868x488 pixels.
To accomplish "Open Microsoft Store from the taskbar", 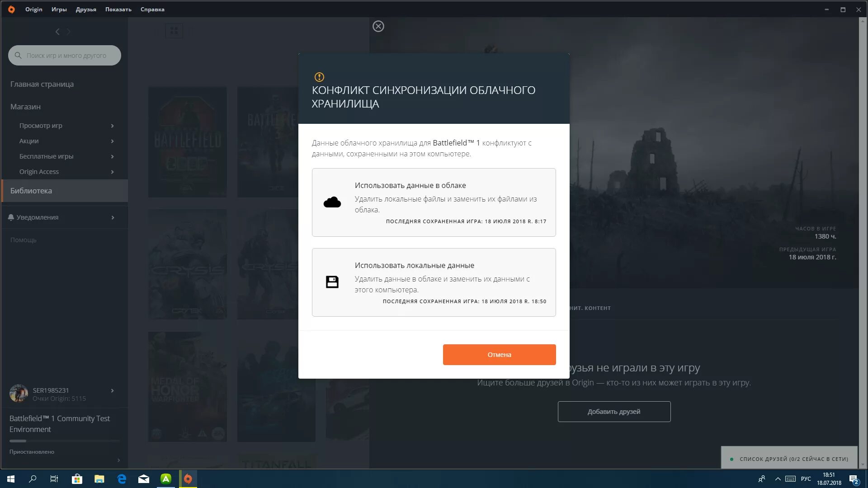I will pyautogui.click(x=77, y=479).
